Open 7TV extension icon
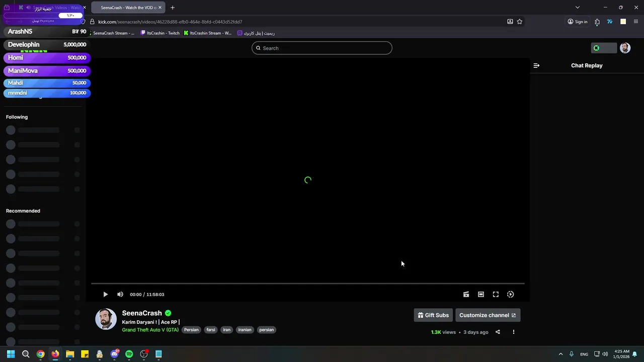 tap(610, 22)
